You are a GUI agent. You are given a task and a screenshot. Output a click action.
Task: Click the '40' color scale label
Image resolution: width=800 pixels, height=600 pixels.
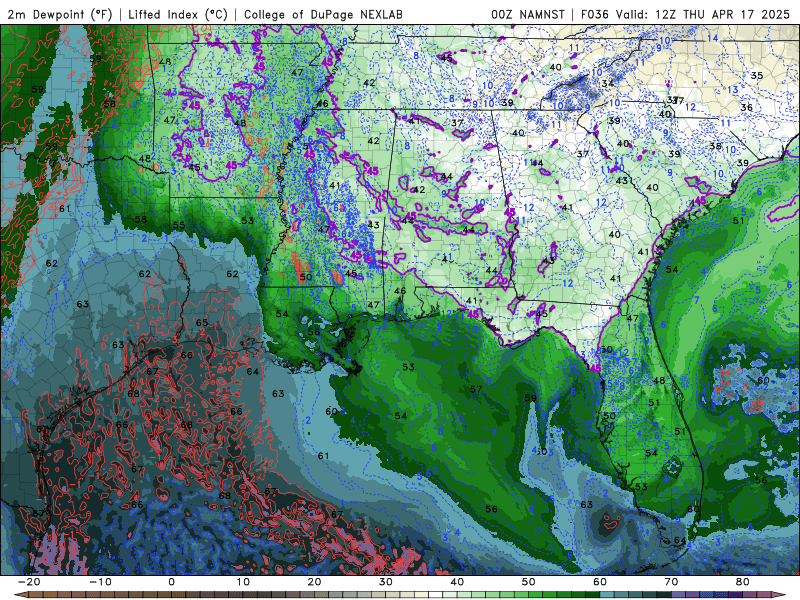pyautogui.click(x=457, y=582)
